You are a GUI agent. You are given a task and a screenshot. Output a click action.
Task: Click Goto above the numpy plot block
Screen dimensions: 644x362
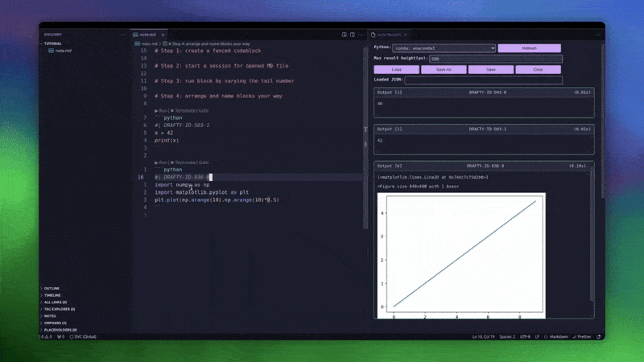(x=204, y=162)
